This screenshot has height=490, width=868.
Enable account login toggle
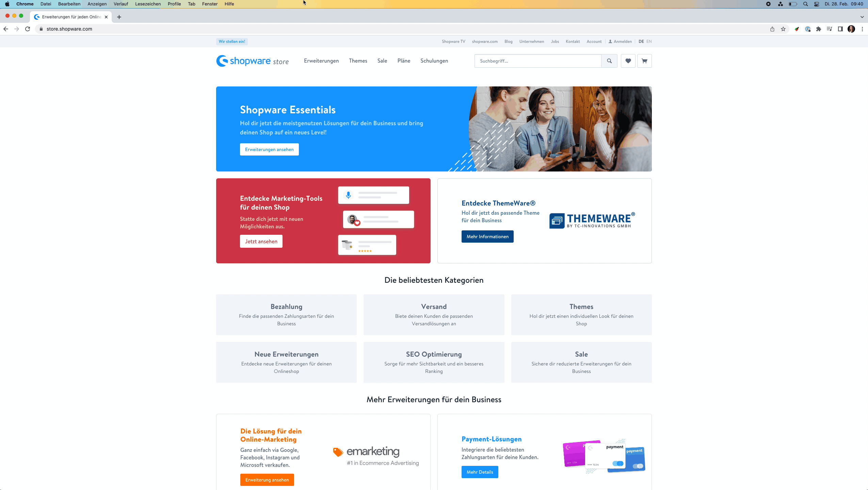click(620, 41)
